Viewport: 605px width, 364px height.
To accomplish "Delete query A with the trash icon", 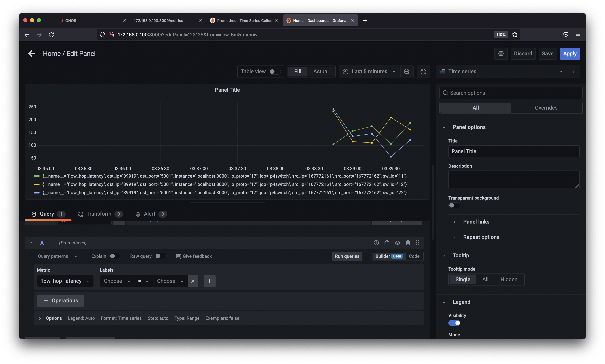I will tap(408, 243).
